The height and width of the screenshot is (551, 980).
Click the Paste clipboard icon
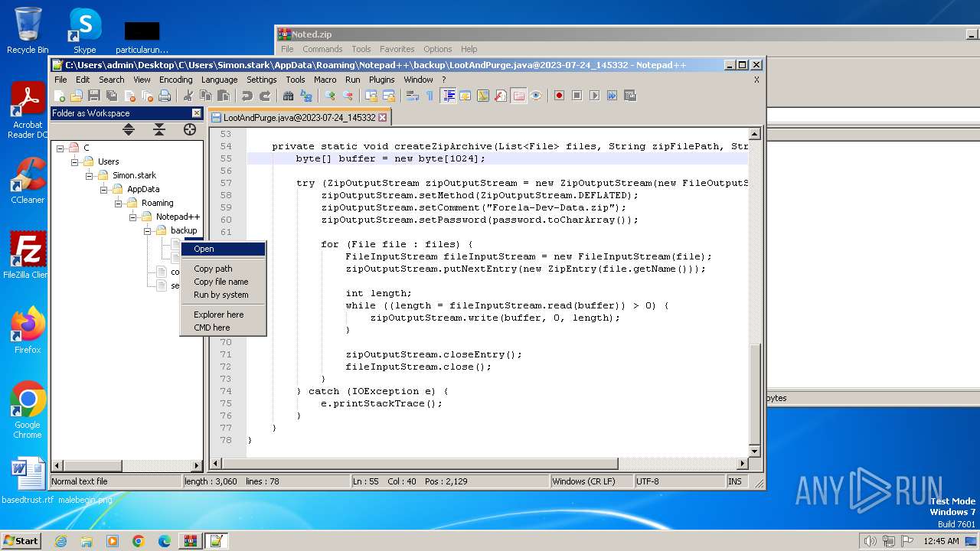(224, 96)
